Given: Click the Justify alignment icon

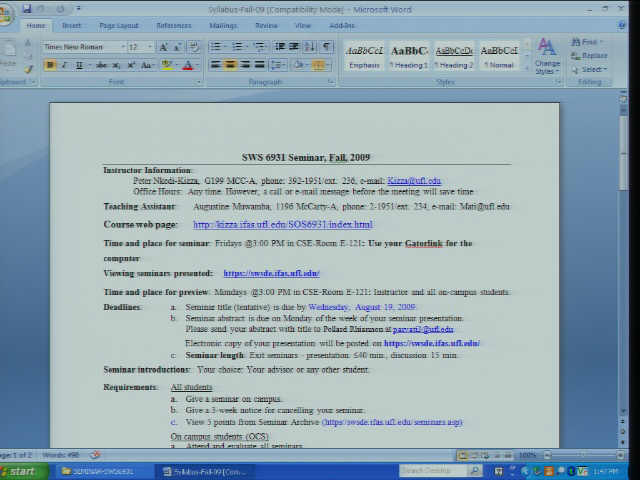Looking at the screenshot, I should click(x=260, y=65).
